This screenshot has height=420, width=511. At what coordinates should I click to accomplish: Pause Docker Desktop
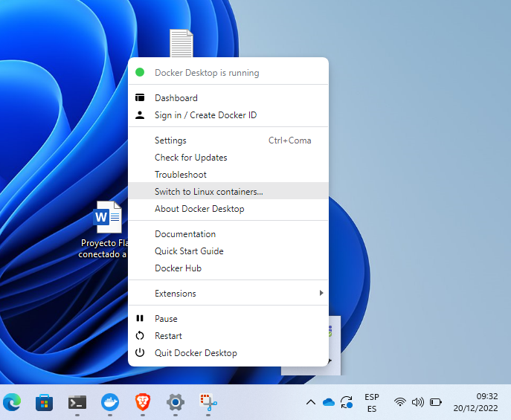pyautogui.click(x=228, y=319)
